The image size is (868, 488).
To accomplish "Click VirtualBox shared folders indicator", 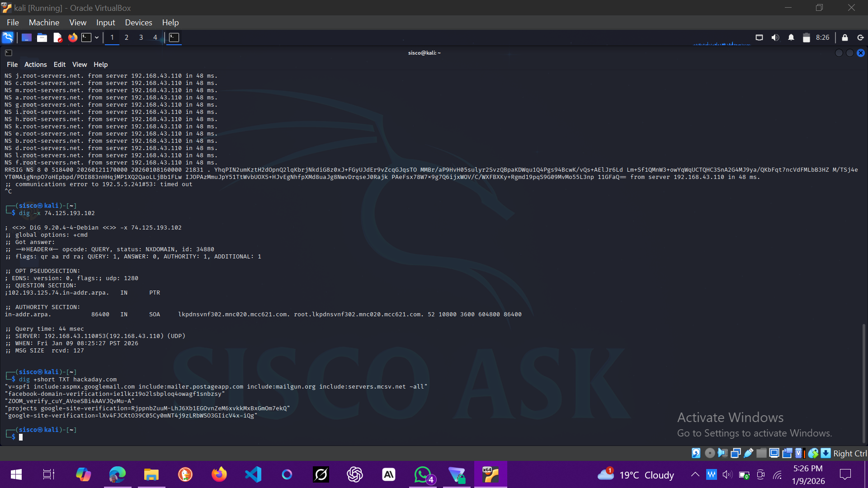I will pyautogui.click(x=761, y=453).
